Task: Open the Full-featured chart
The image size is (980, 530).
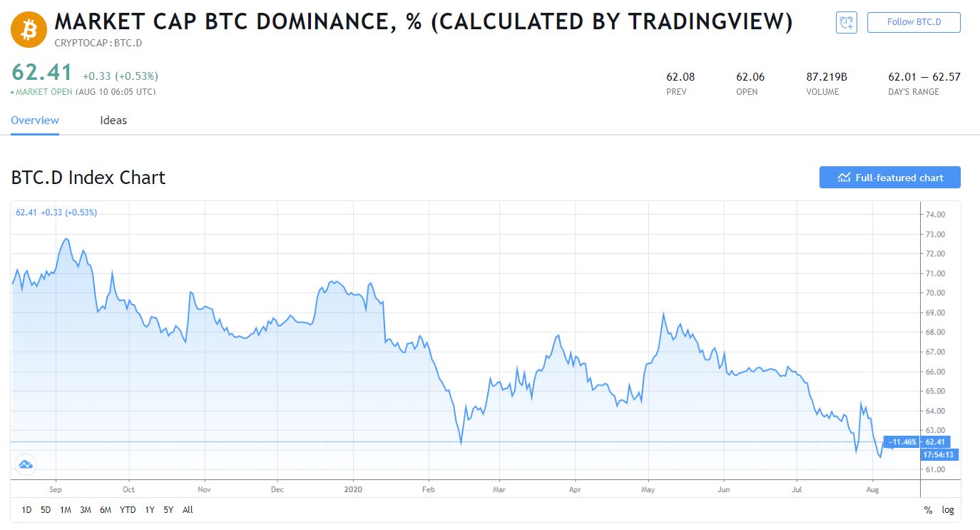Action: 889,178
